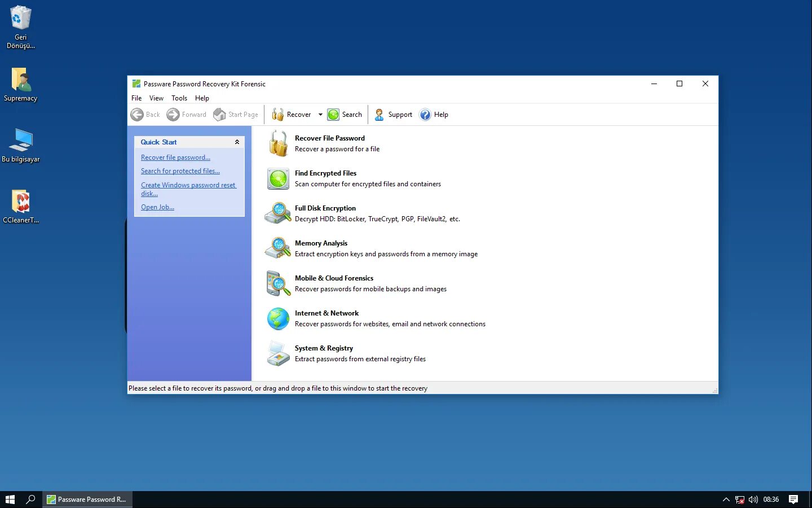
Task: Open Support from the toolbar
Action: pyautogui.click(x=394, y=115)
